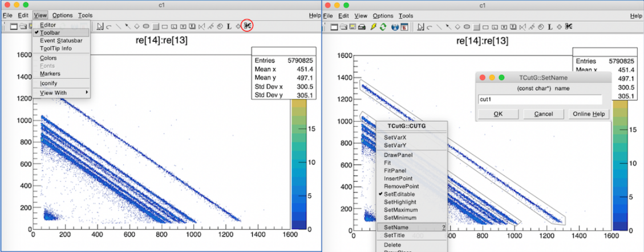Choose RemovePoint from the context menu
644x252 pixels.
point(412,186)
